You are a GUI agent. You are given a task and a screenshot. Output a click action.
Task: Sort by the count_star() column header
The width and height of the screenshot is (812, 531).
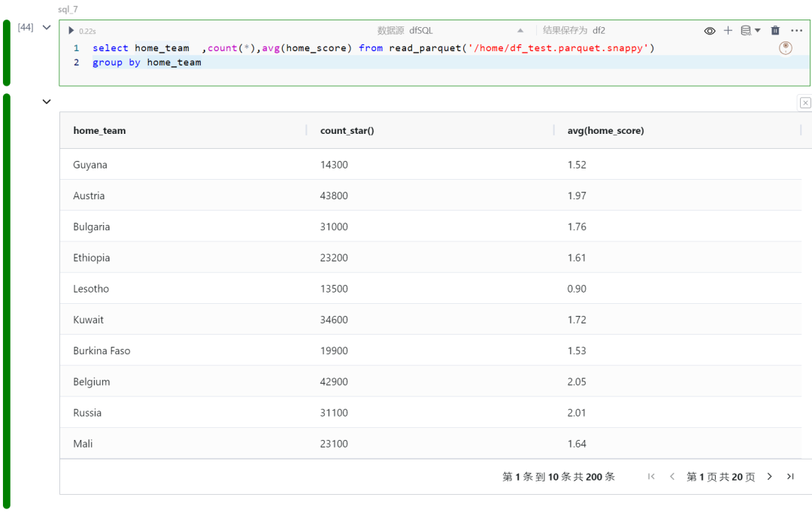click(347, 131)
